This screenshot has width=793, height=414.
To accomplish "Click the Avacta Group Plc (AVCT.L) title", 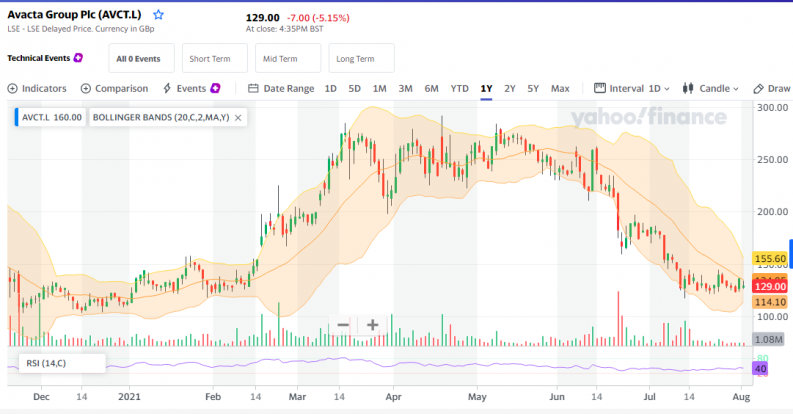I will pos(74,15).
